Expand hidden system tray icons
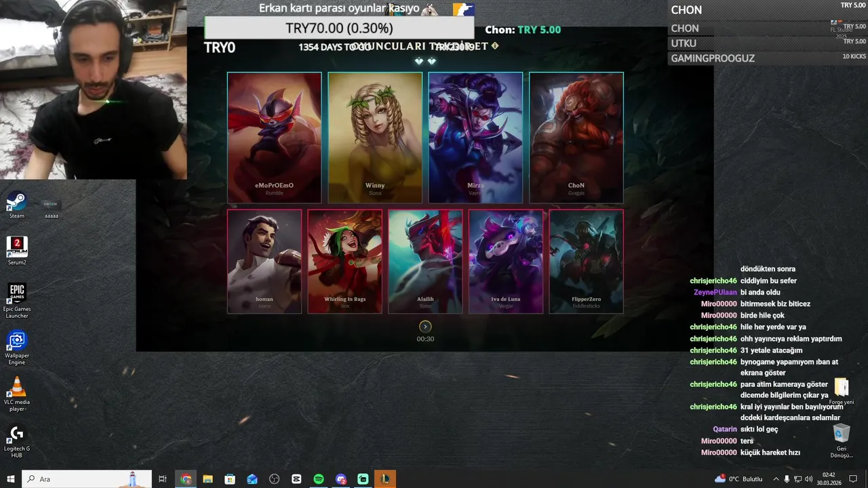The width and height of the screenshot is (868, 488). tap(776, 479)
